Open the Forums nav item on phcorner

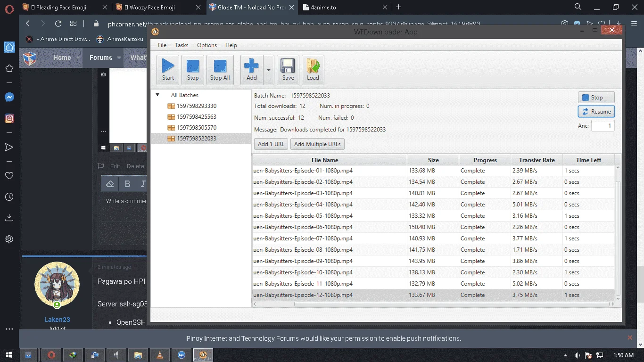point(101,58)
